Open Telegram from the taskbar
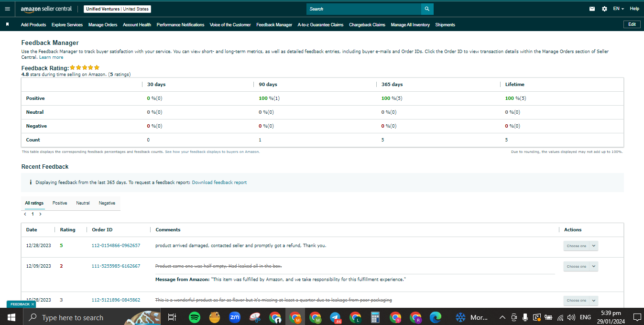The width and height of the screenshot is (644, 325). 335,317
